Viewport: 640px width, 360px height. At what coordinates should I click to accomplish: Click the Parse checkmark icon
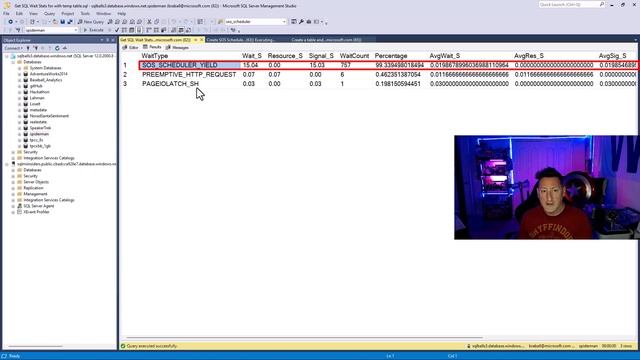point(117,30)
